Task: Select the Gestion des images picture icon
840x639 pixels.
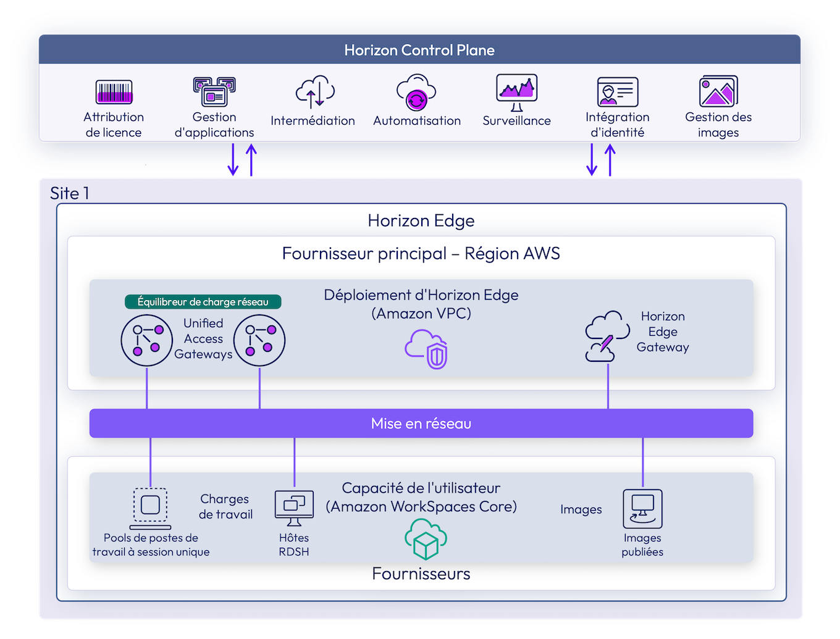Action: coord(718,91)
